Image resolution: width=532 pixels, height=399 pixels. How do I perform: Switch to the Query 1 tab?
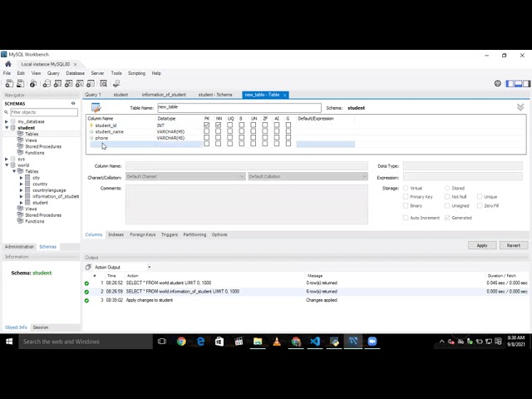93,95
